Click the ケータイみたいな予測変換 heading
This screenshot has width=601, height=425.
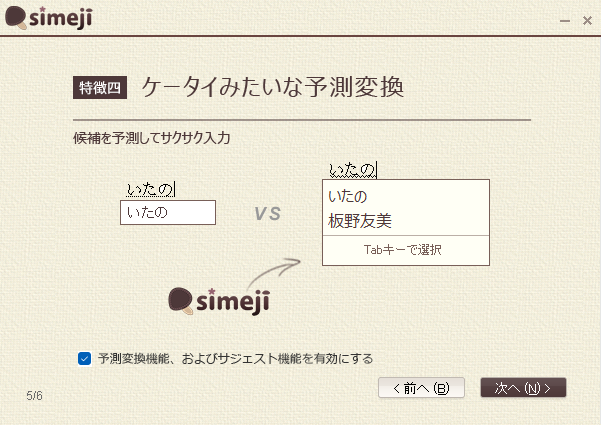tap(273, 86)
